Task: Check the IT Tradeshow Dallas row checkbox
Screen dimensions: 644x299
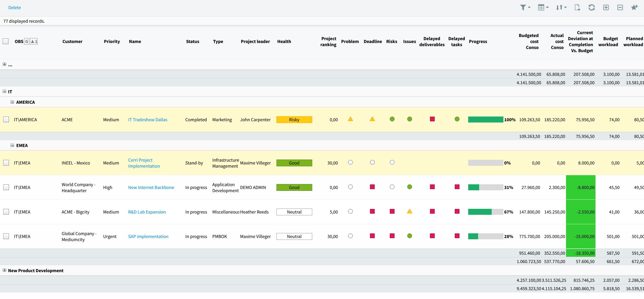Action: coord(6,120)
